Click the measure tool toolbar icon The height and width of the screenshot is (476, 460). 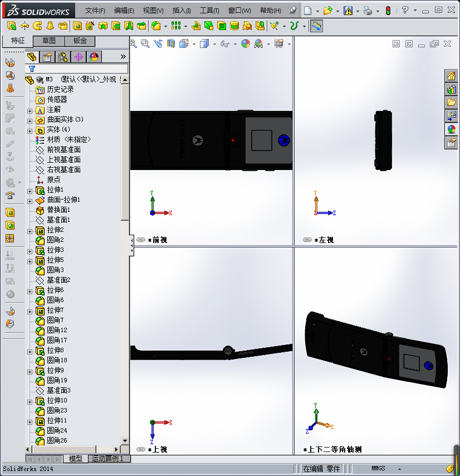(x=316, y=26)
